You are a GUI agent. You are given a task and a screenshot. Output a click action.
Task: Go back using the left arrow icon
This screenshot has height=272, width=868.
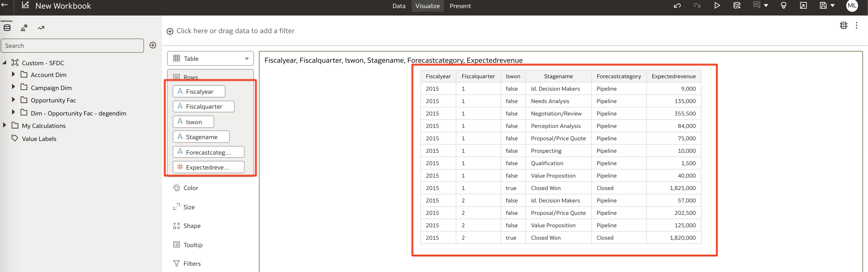(x=5, y=5)
